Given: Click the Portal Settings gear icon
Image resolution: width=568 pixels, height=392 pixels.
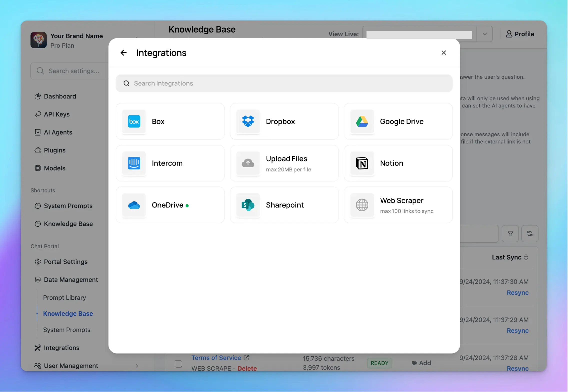Looking at the screenshot, I should pyautogui.click(x=38, y=262).
